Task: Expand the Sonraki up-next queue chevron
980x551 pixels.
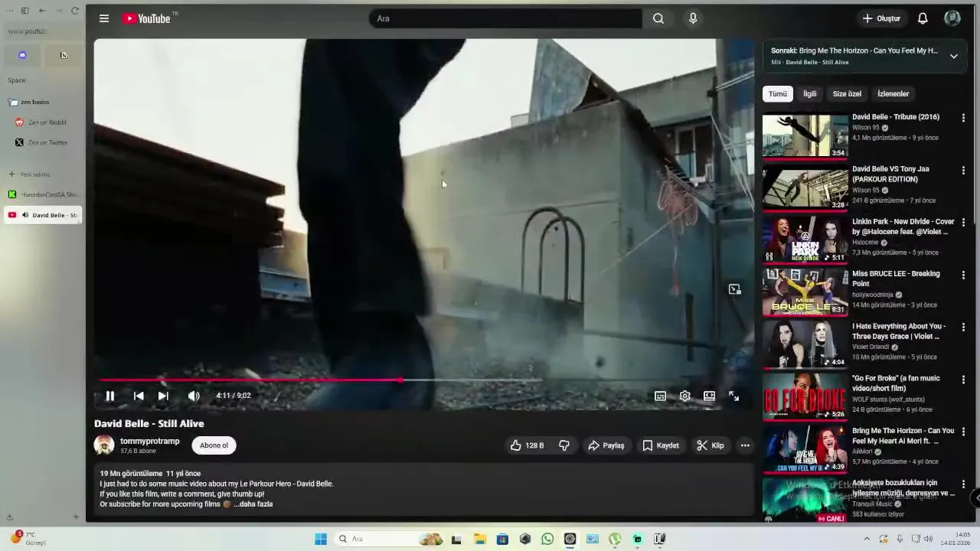Action: [x=954, y=56]
